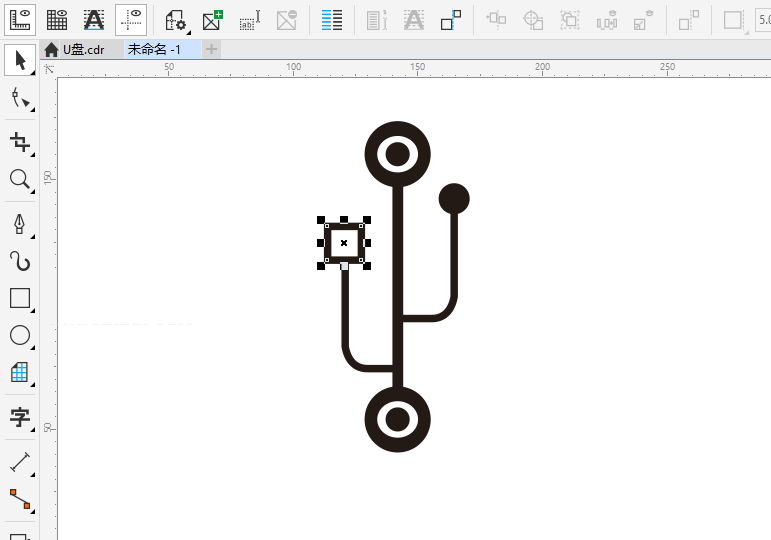Select the Ellipse tool
The image size is (771, 540).
coord(20,335)
